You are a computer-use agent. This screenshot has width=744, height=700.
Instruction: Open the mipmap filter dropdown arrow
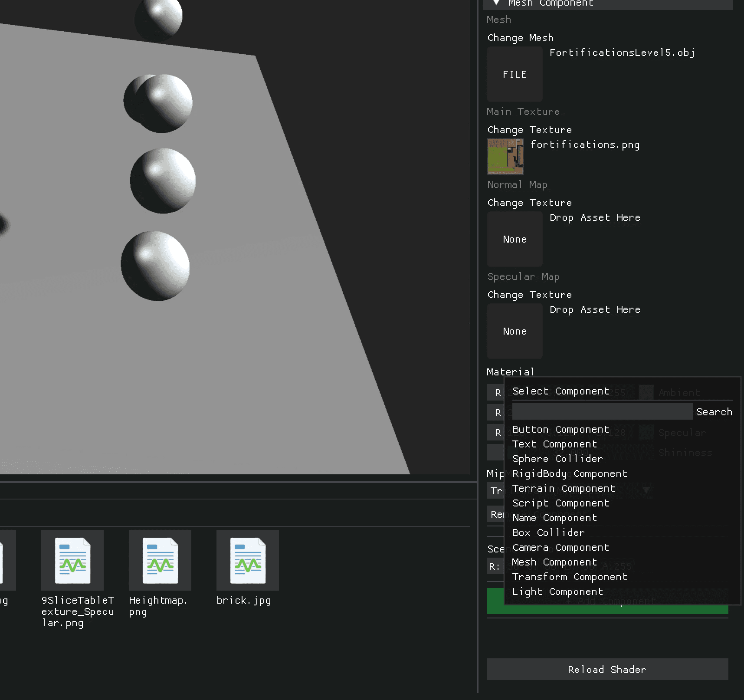click(646, 490)
